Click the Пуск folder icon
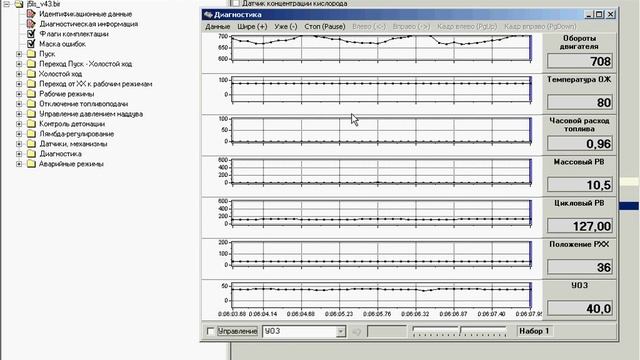The image size is (640, 360). click(x=31, y=54)
